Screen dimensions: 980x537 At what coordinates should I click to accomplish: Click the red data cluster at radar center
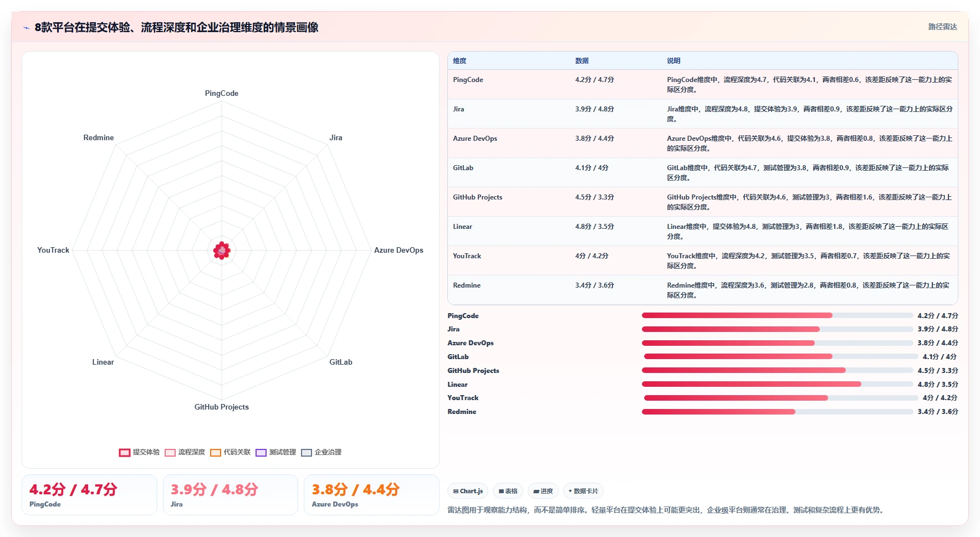coord(222,250)
